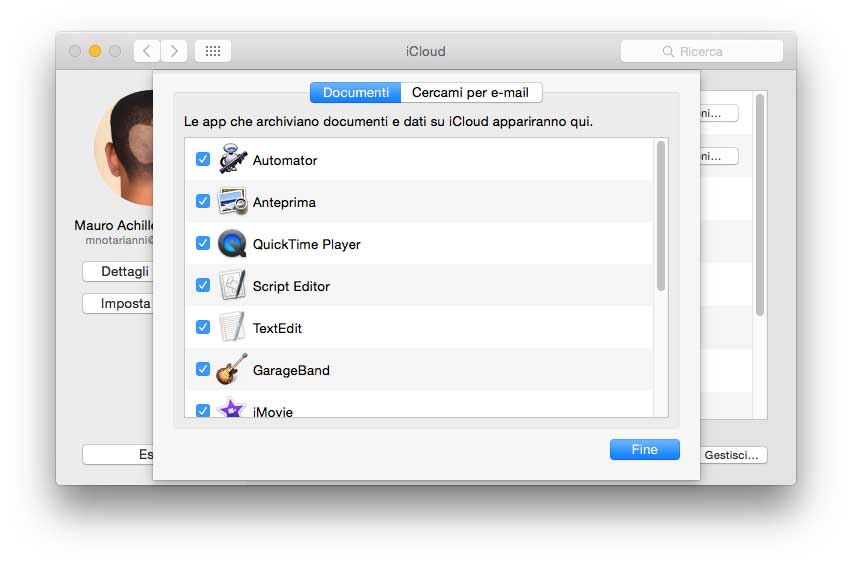Image resolution: width=852 pixels, height=565 pixels.
Task: Click the iMovie star icon
Action: tap(231, 407)
